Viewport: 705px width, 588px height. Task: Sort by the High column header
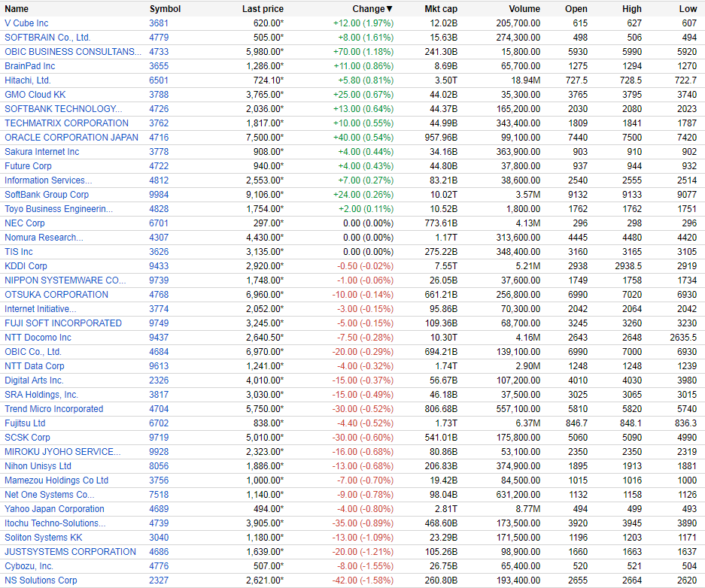click(632, 9)
